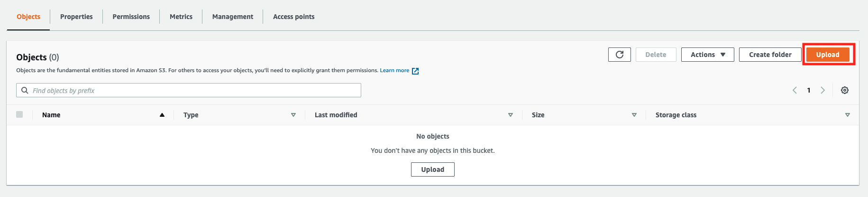Click the search magnifier icon
The width and height of the screenshot is (868, 197).
click(x=25, y=90)
